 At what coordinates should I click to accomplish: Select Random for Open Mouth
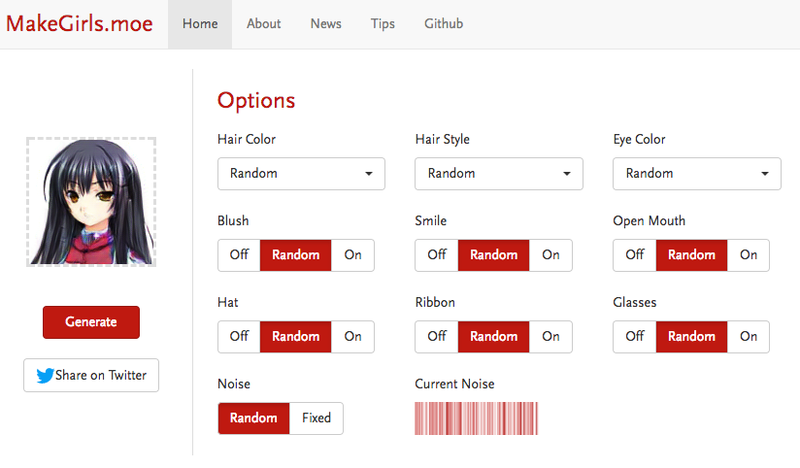691,255
